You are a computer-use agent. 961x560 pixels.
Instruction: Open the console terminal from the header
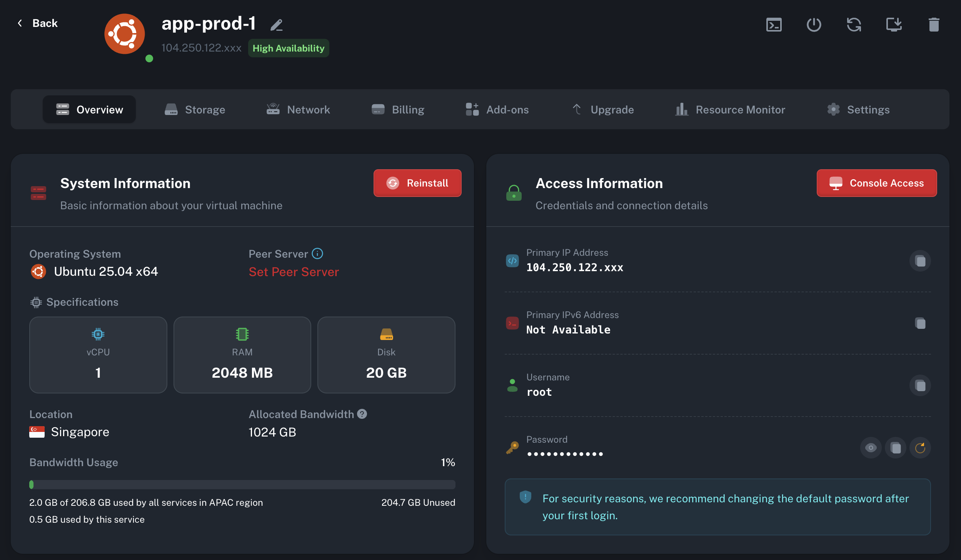point(774,24)
